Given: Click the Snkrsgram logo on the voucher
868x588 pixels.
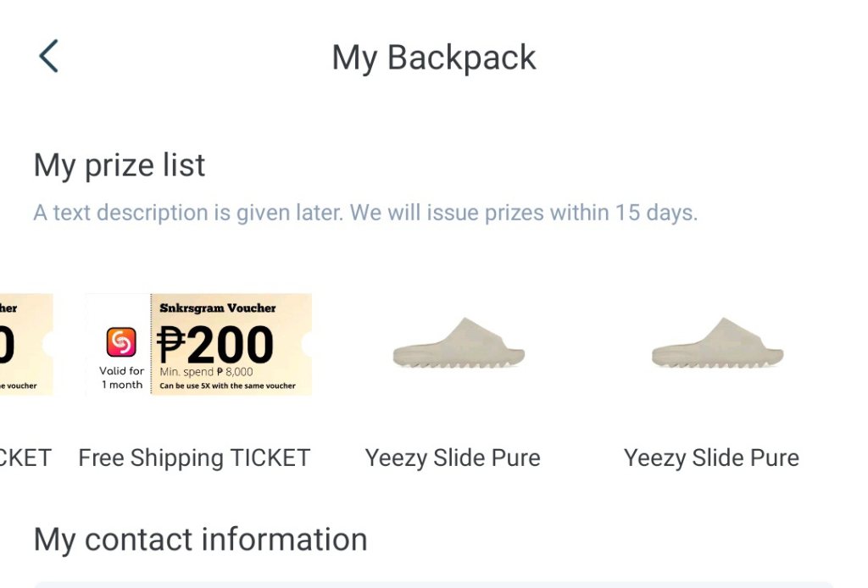Looking at the screenshot, I should (x=121, y=342).
